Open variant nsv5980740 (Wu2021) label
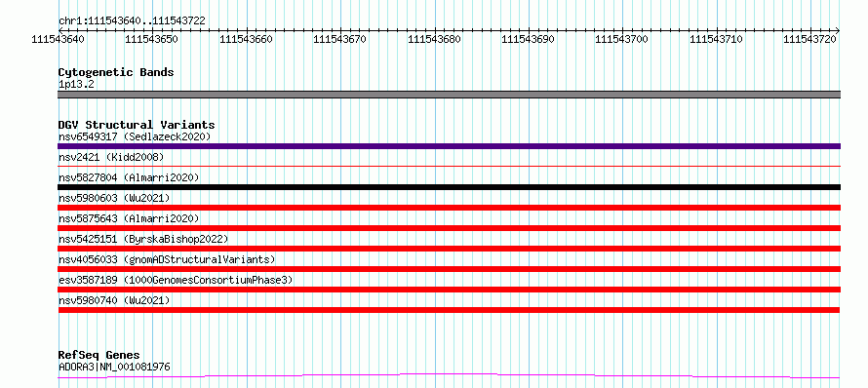Image resolution: width=868 pixels, height=388 pixels. pyautogui.click(x=114, y=300)
